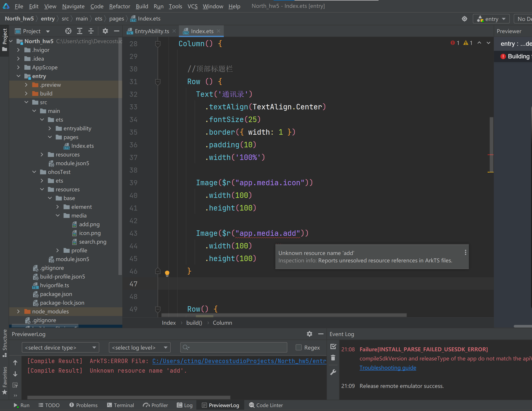Open the select device type dropdown
Image resolution: width=532 pixels, height=411 pixels.
pyautogui.click(x=61, y=347)
